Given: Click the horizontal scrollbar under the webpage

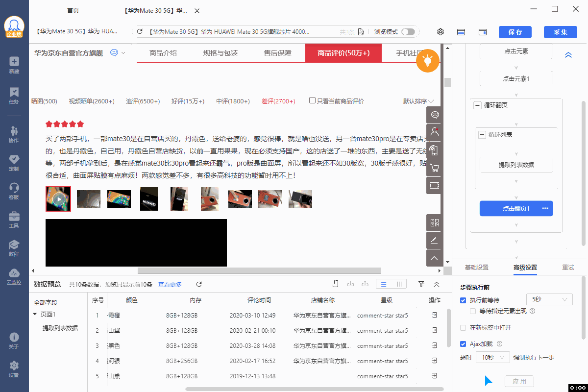Looking at the screenshot, I should (259, 270).
